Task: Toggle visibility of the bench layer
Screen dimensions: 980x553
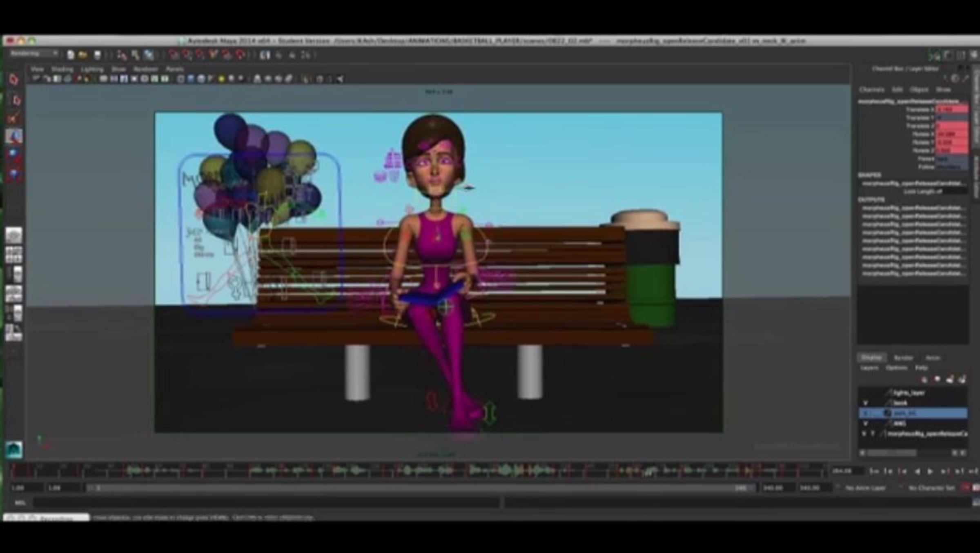Action: (x=865, y=403)
